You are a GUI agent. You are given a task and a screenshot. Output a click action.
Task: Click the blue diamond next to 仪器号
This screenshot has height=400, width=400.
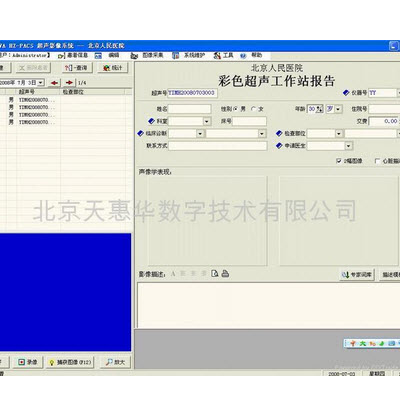click(x=346, y=93)
